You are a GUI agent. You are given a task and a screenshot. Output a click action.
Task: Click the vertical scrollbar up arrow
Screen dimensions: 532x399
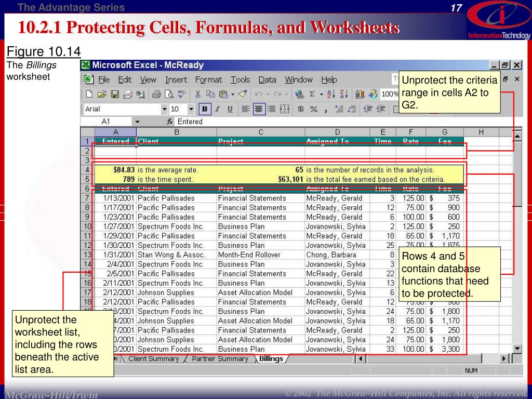pyautogui.click(x=517, y=137)
